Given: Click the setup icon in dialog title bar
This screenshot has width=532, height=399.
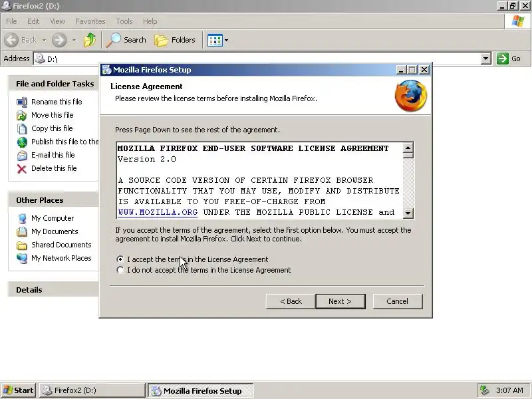Looking at the screenshot, I should (107, 70).
